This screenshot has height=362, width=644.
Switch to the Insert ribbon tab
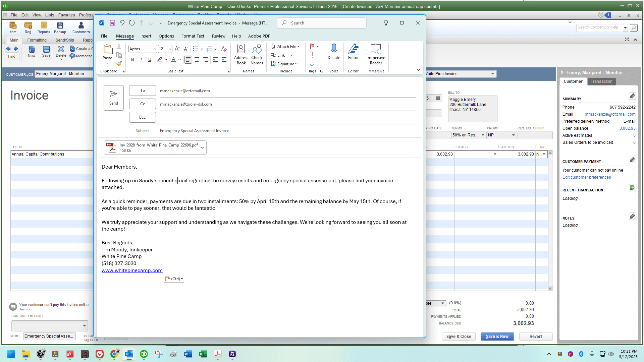coord(146,36)
